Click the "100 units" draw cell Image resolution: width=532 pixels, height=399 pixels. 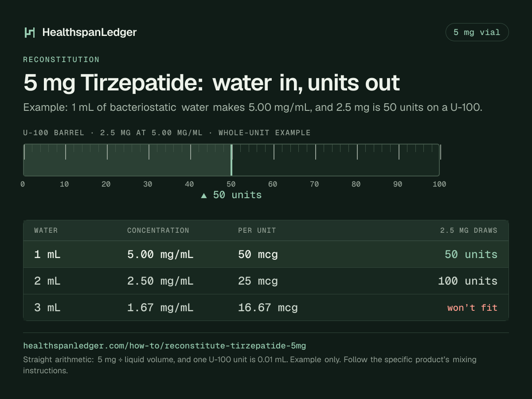coord(468,281)
